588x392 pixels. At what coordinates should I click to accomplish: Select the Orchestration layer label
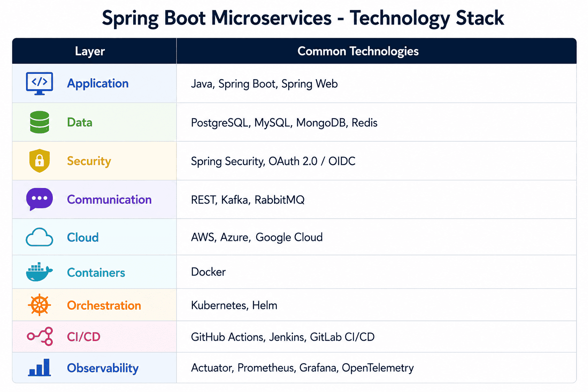point(104,305)
